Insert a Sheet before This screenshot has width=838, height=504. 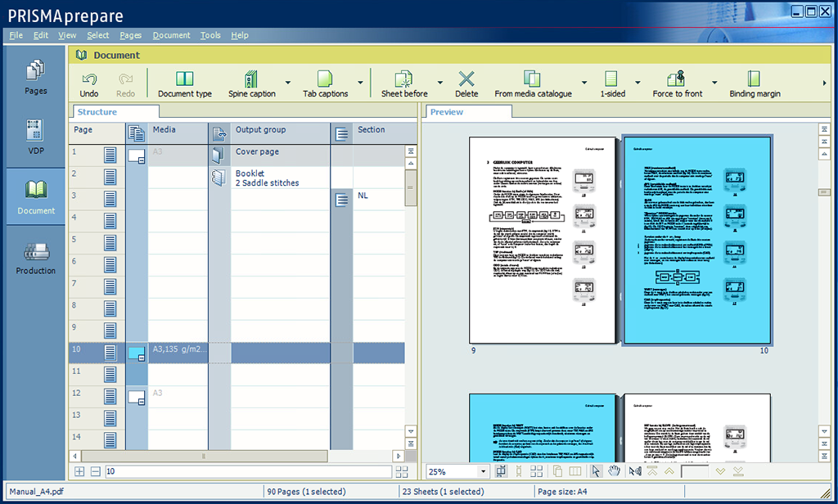click(404, 84)
